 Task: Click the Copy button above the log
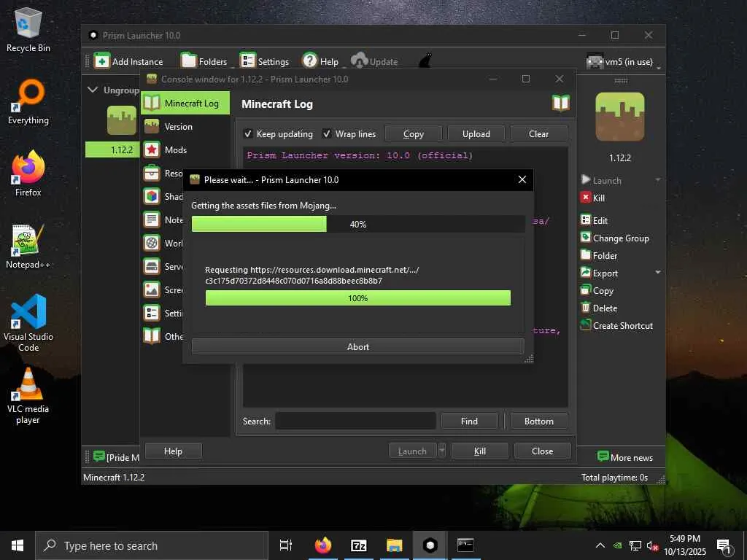(x=413, y=134)
